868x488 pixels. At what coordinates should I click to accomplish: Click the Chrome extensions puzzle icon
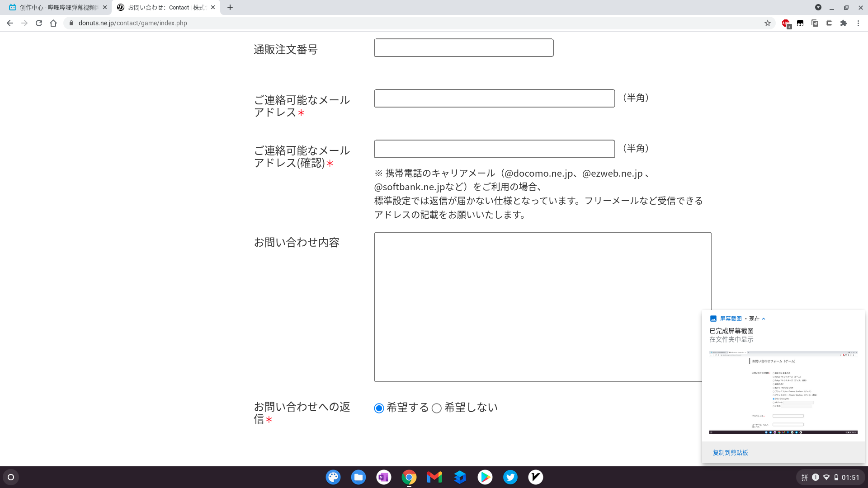point(843,23)
